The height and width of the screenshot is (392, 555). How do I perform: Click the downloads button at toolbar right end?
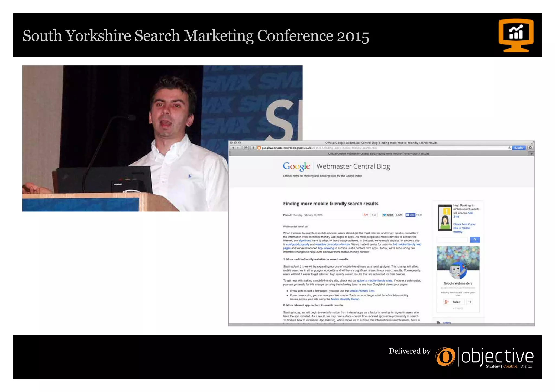point(530,148)
